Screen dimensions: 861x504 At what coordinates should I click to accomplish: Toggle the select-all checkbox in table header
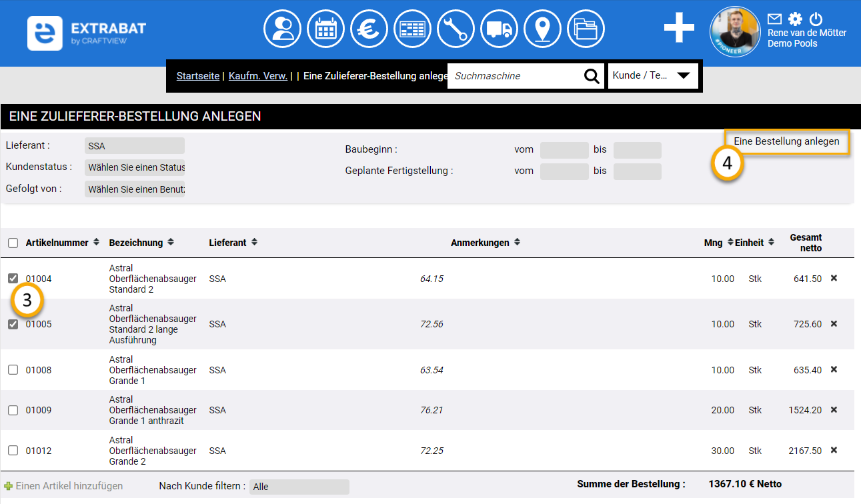13,243
